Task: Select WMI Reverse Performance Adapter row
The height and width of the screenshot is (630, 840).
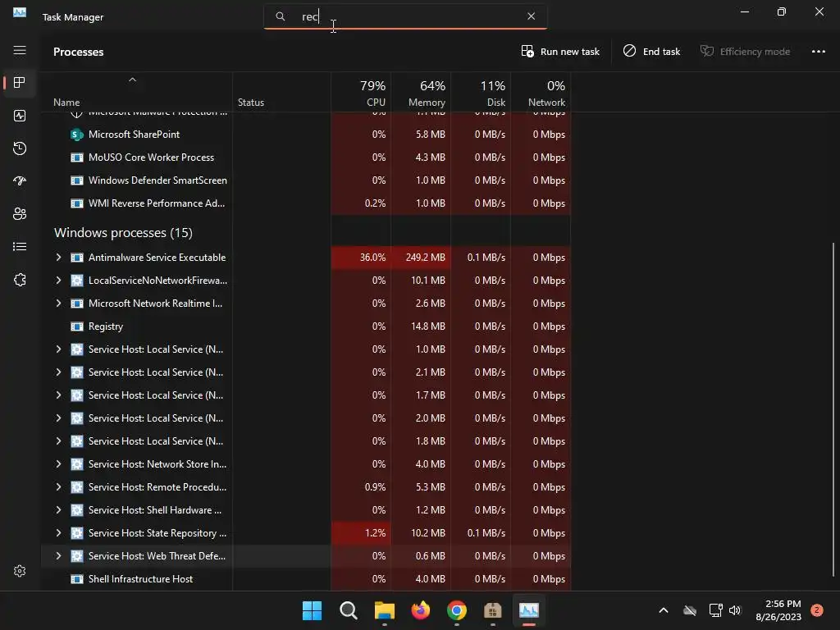Action: 306,203
